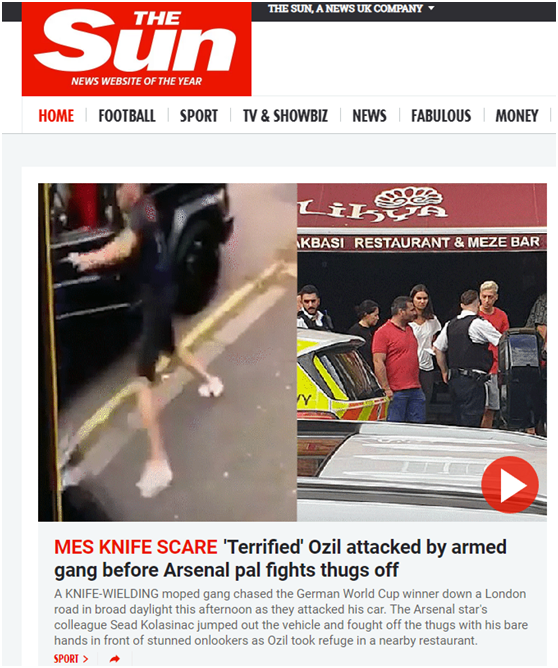The height and width of the screenshot is (668, 558).
Task: Click the 'News Website of the Year' tagline
Action: [136, 81]
